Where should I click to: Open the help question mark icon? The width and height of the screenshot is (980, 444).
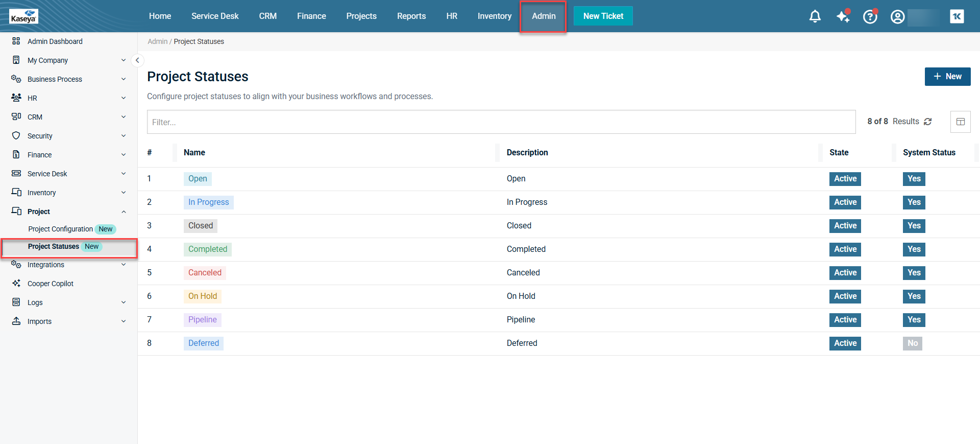(870, 16)
